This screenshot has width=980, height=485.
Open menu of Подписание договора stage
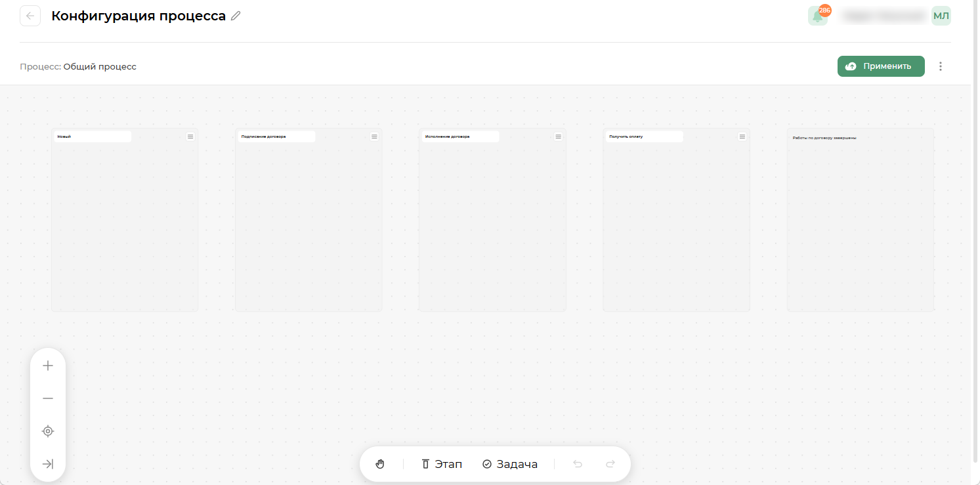coord(374,137)
